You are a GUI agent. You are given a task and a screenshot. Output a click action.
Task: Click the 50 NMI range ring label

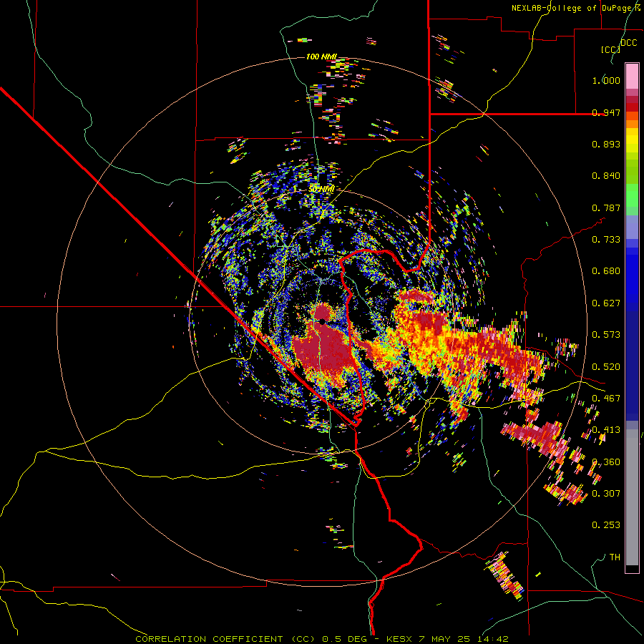point(321,189)
